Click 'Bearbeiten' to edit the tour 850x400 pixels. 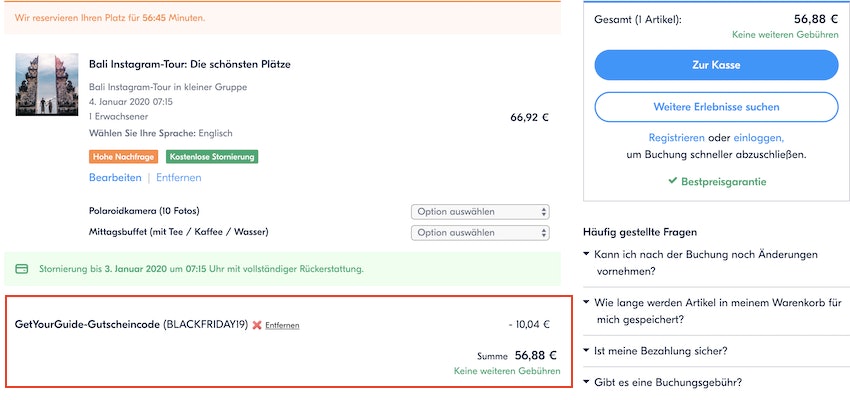[x=115, y=178]
